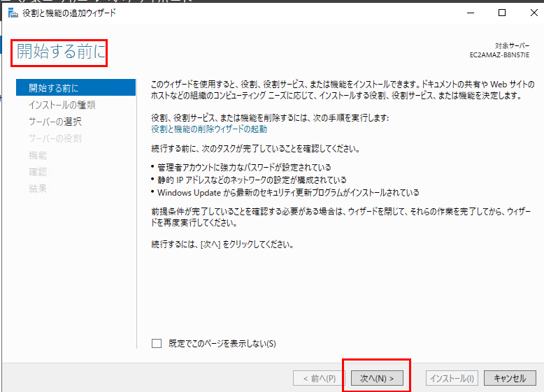Go to the インストールの種類 step
The image size is (544, 392).
click(x=62, y=105)
